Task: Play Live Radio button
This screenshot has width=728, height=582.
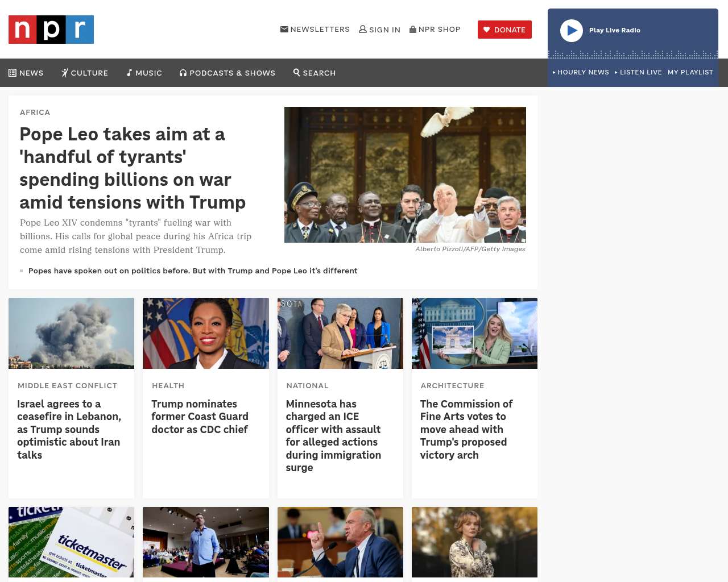Action: [572, 31]
